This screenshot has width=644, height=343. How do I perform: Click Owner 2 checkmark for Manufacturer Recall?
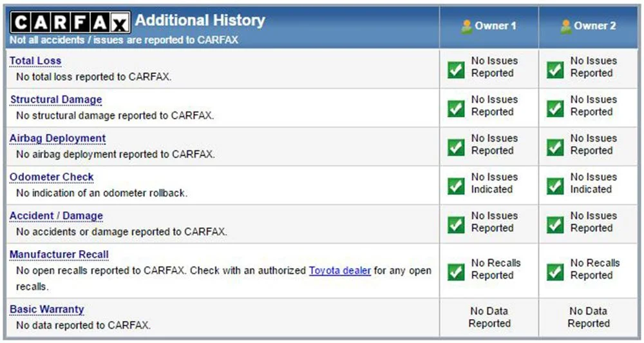click(555, 271)
